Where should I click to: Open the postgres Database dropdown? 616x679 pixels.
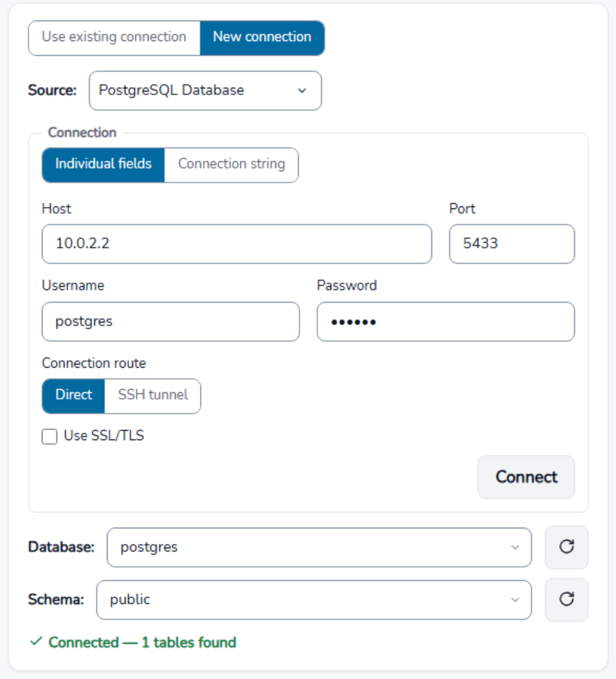[319, 548]
